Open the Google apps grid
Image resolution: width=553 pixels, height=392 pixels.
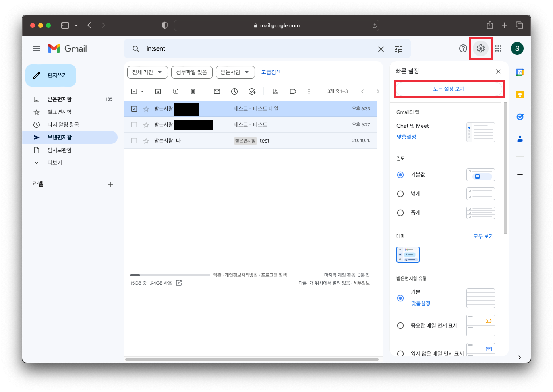click(498, 48)
